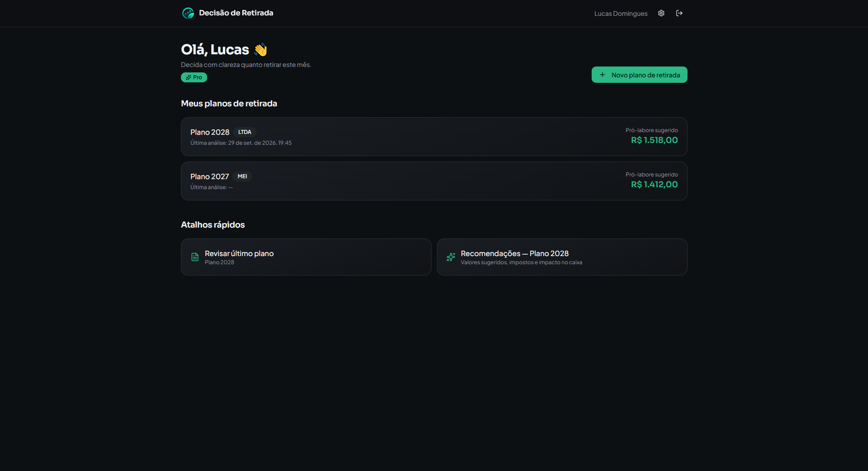Click the Lucas Domingues user name
Screen dimensions: 868x471
(621, 14)
